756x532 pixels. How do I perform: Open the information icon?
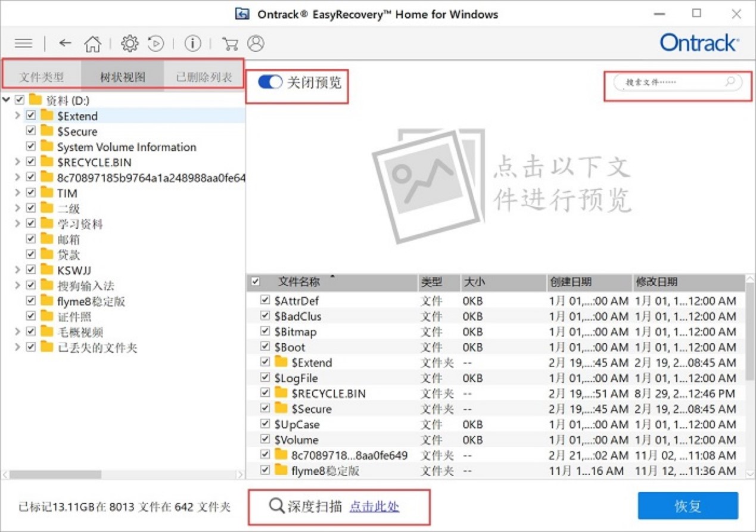[x=192, y=43]
